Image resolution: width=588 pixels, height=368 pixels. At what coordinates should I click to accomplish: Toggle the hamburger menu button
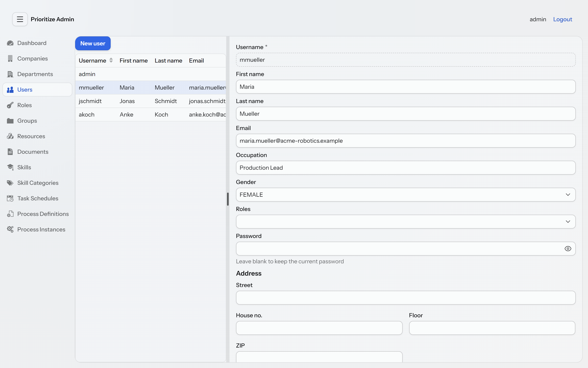tap(20, 19)
